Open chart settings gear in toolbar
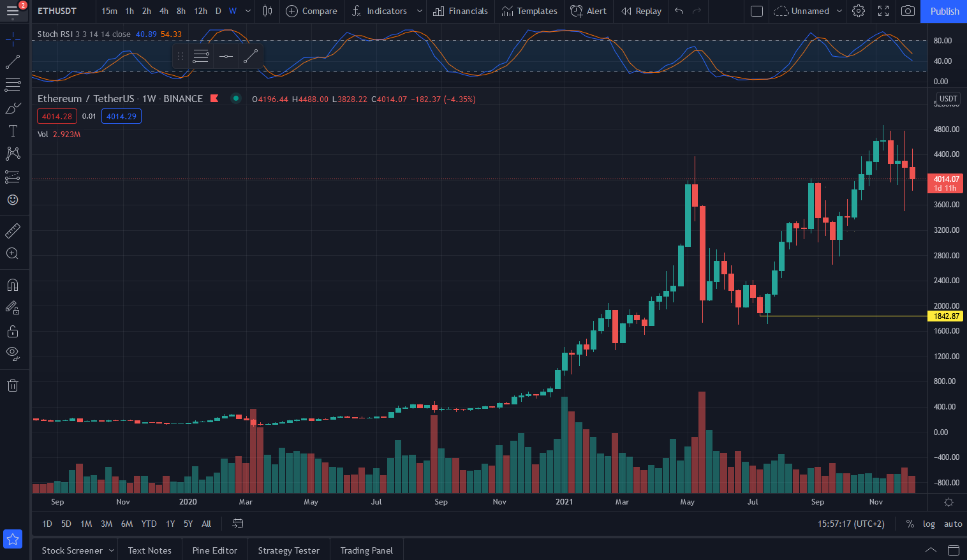 tap(859, 11)
